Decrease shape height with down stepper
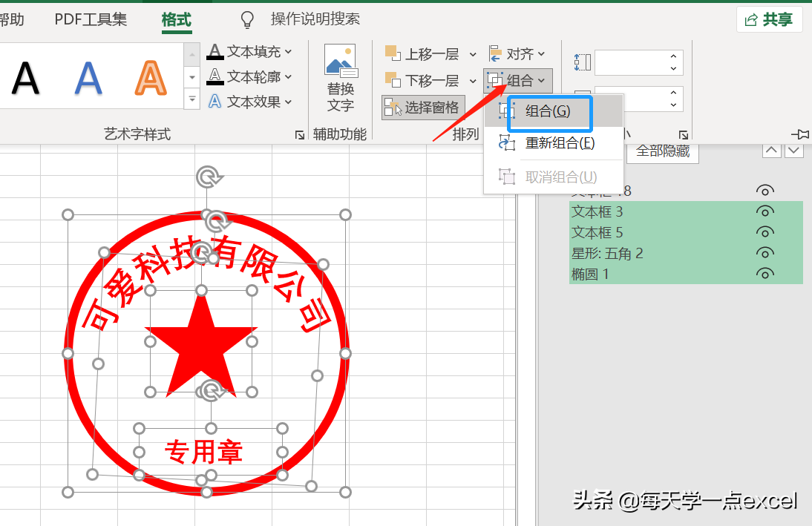The height and width of the screenshot is (526, 812). pos(673,69)
